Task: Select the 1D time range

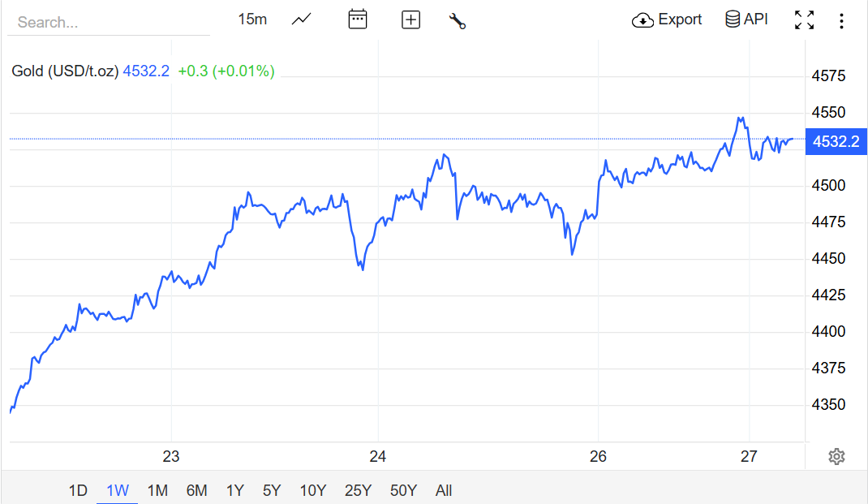Action: pyautogui.click(x=78, y=490)
